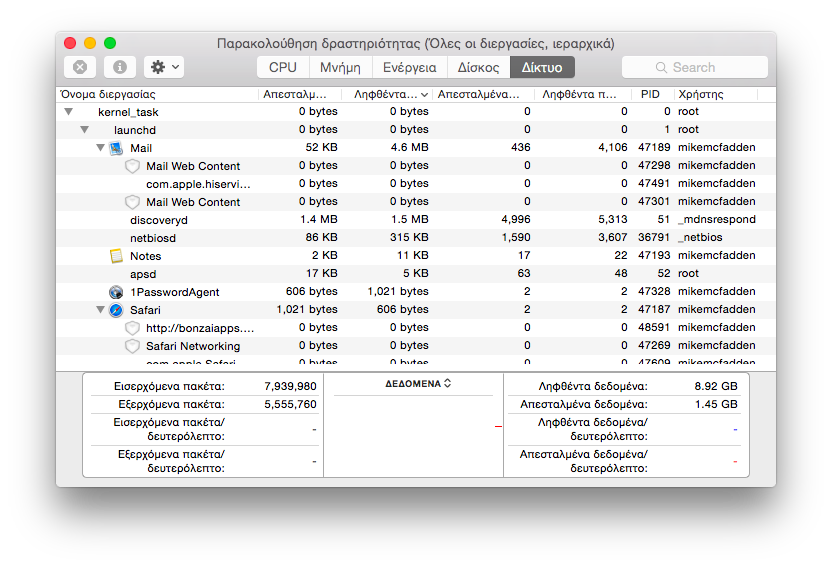The width and height of the screenshot is (832, 567).
Task: Click Εξερχόμενα πακέτα value 5,555,760
Action: (290, 405)
